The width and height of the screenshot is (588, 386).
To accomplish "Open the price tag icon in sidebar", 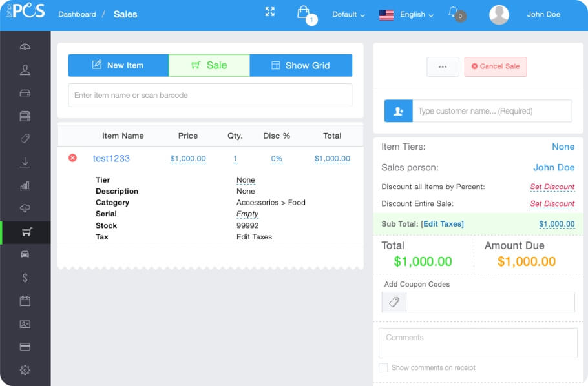I will (x=25, y=139).
